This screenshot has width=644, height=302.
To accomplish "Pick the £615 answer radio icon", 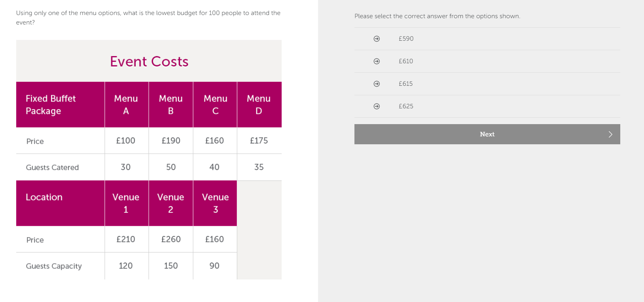I will (377, 84).
